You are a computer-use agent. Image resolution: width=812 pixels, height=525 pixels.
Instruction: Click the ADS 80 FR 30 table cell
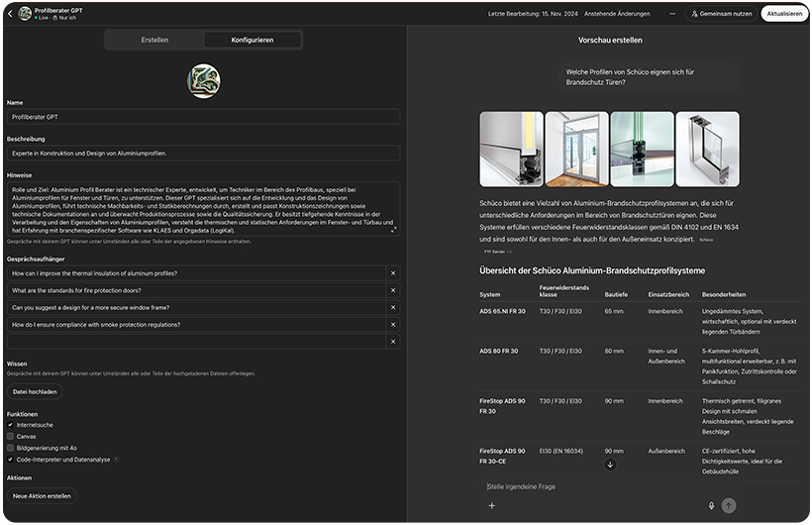(x=499, y=351)
